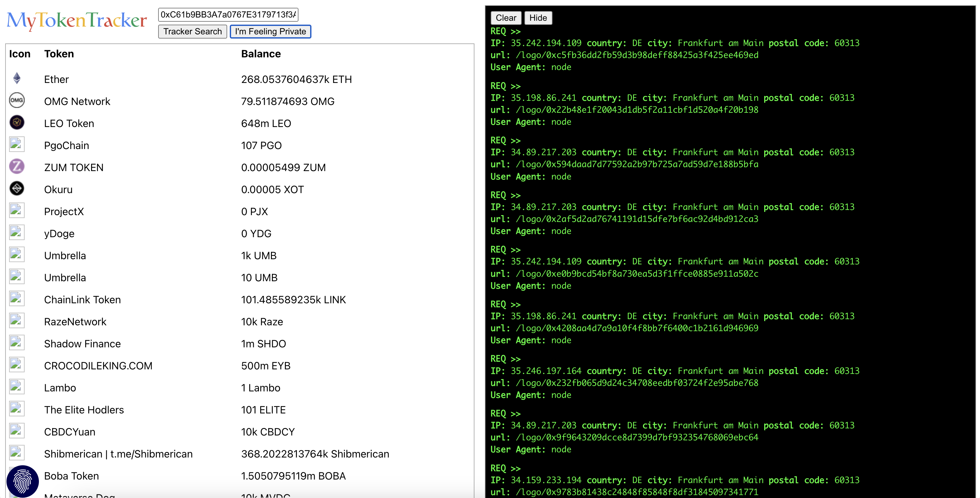Image resolution: width=980 pixels, height=498 pixels.
Task: Select the ZUM TOKEN name
Action: [74, 168]
